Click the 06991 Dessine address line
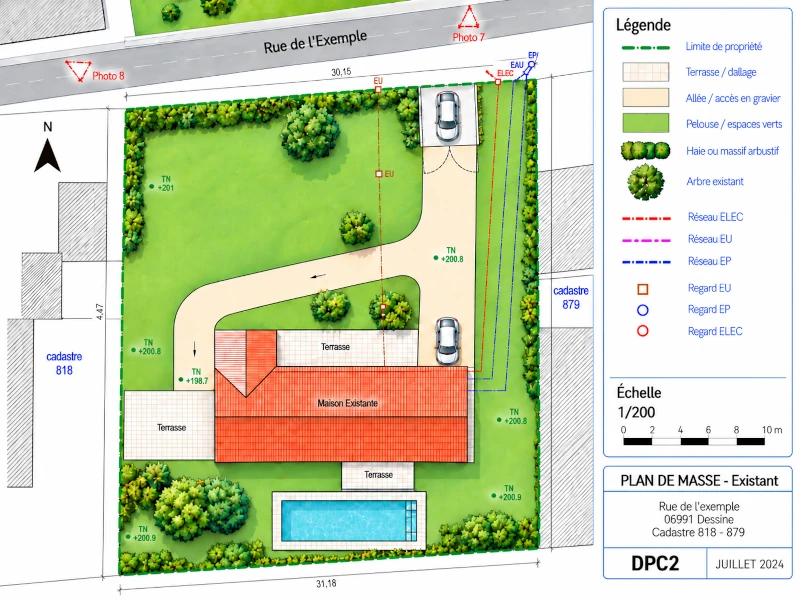Screen dimensions: 800x601 tap(698, 519)
